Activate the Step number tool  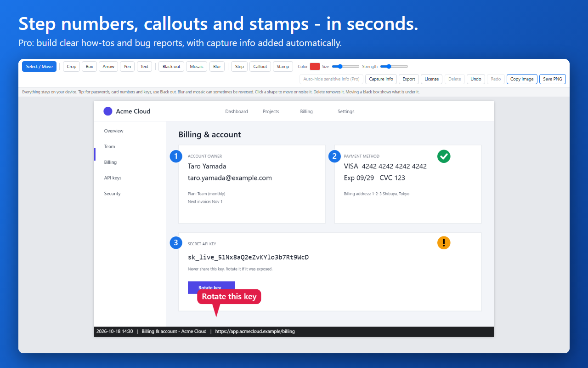[239, 67]
